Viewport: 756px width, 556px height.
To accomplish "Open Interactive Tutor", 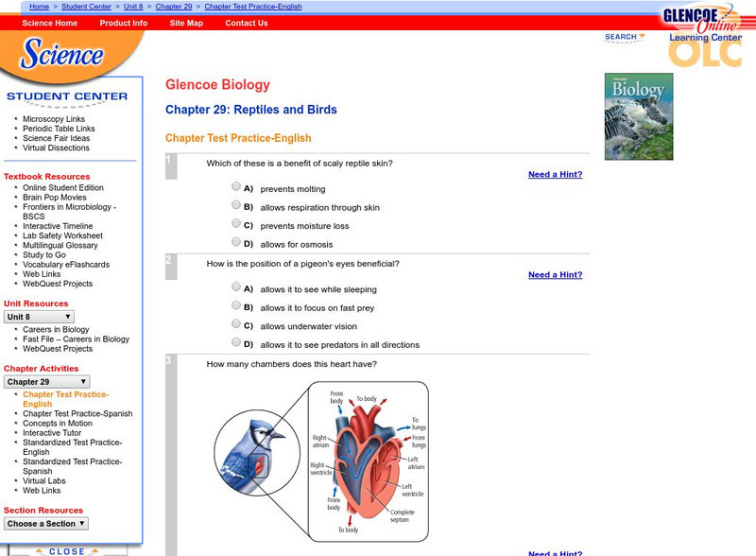I will click(x=52, y=433).
